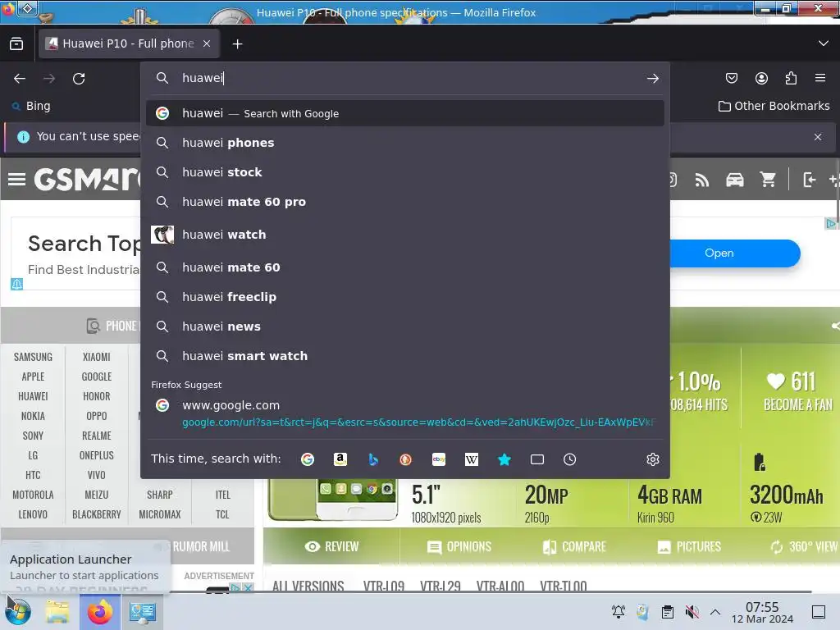This screenshot has width=840, height=630.
Task: Click the Firefox View icon
Action: (16, 43)
